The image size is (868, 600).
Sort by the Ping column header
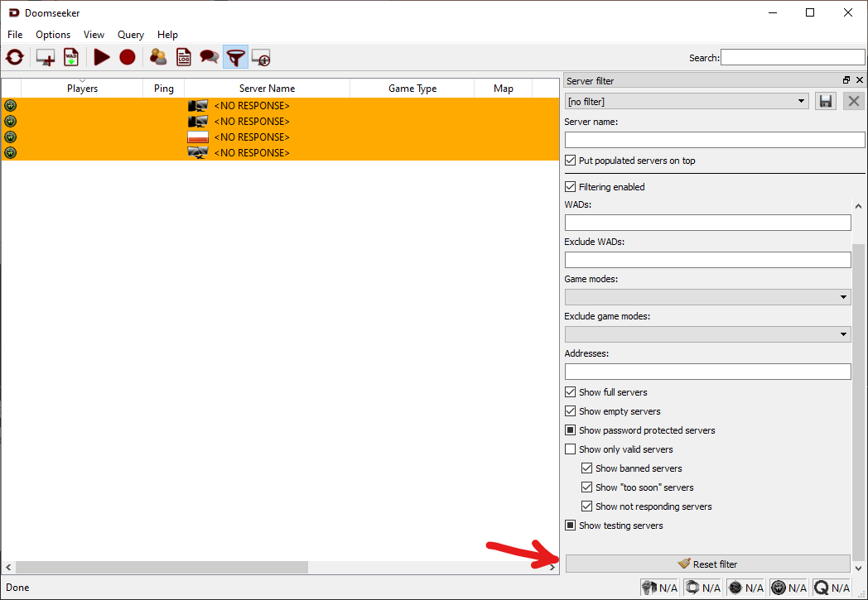(x=164, y=89)
